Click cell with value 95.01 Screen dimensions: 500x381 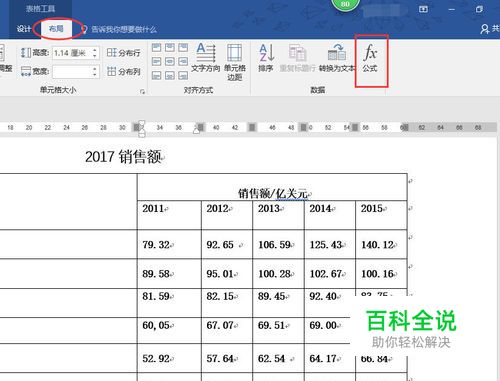coord(227,274)
